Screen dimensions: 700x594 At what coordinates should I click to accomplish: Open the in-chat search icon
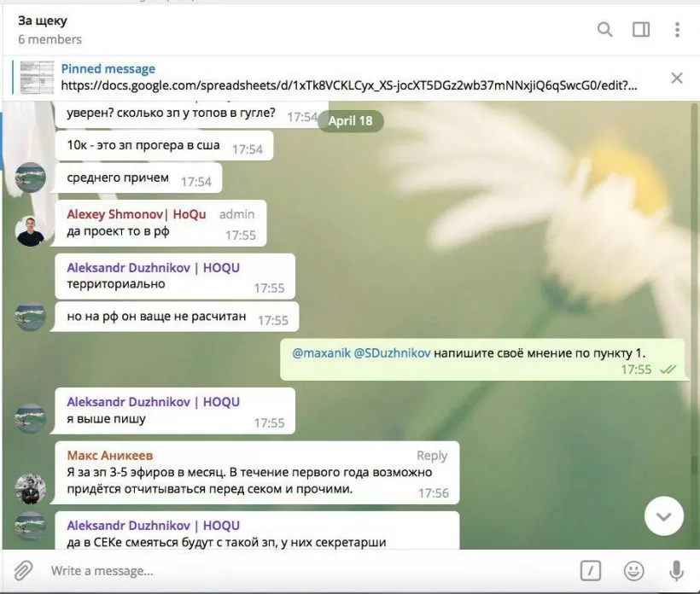[604, 29]
